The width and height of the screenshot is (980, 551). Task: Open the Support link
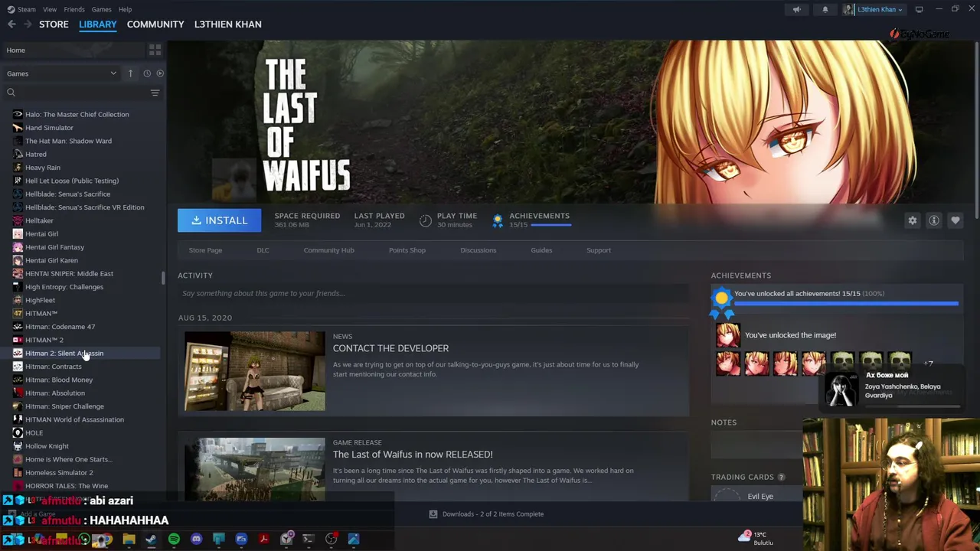(x=599, y=250)
